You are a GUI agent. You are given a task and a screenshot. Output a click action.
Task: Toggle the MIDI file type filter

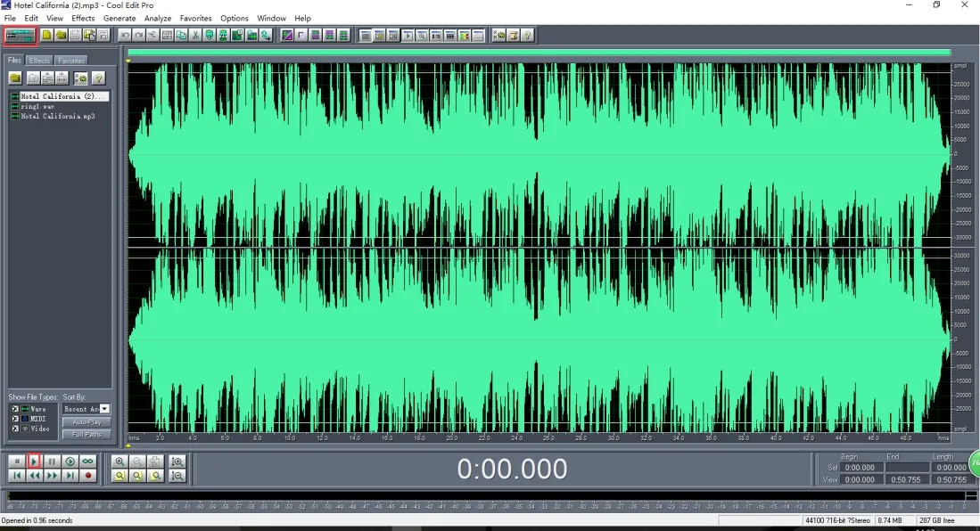click(15, 419)
